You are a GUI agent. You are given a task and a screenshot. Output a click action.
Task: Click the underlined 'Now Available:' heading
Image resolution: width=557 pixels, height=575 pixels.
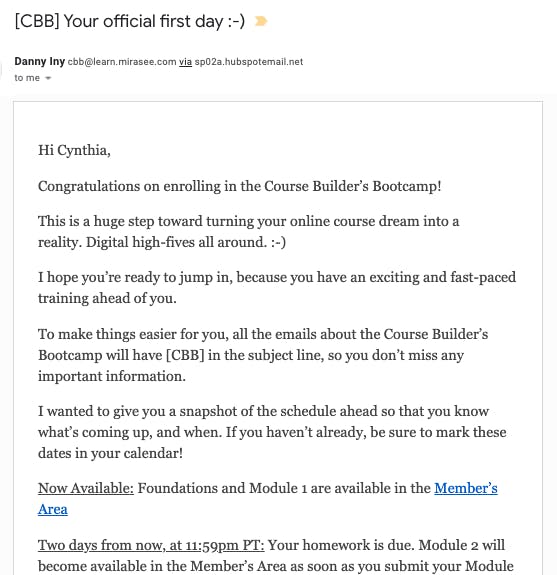pyautogui.click(x=86, y=488)
